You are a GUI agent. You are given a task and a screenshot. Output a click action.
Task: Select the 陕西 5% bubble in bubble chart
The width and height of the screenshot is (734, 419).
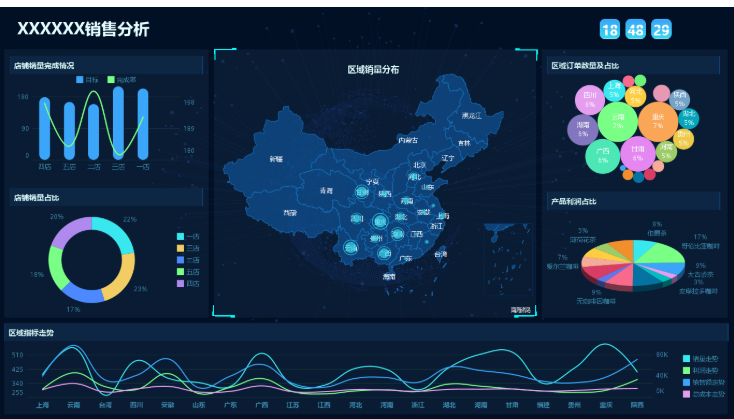pyautogui.click(x=679, y=100)
